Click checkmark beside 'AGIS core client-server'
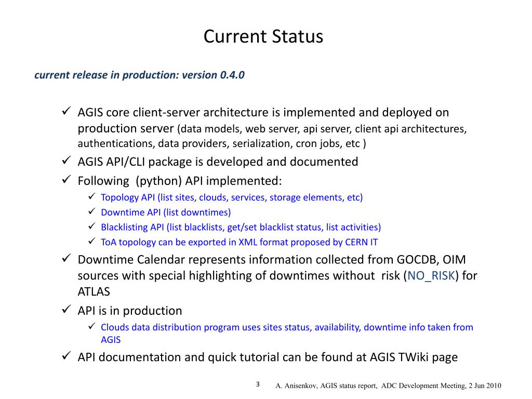This screenshot has height=399, width=532. (66, 111)
